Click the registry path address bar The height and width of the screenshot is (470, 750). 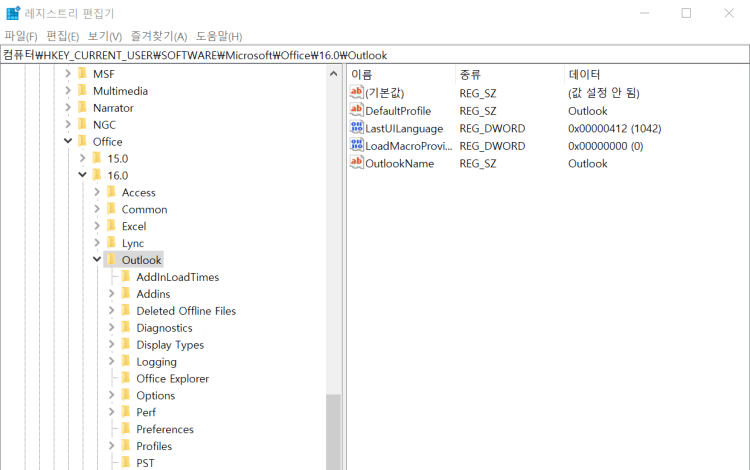click(375, 55)
